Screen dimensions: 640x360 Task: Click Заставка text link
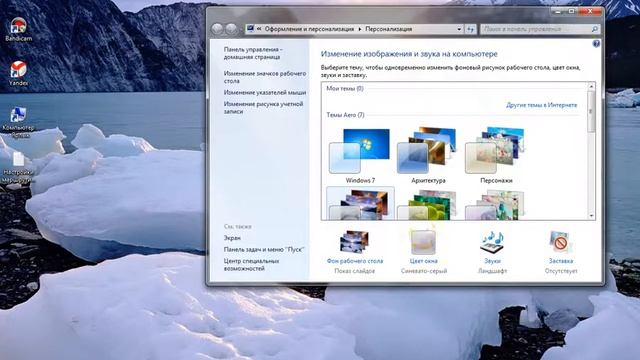[x=561, y=261]
